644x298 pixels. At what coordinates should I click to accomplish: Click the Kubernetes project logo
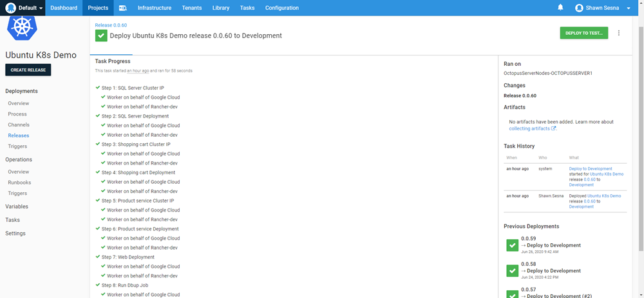(23, 28)
